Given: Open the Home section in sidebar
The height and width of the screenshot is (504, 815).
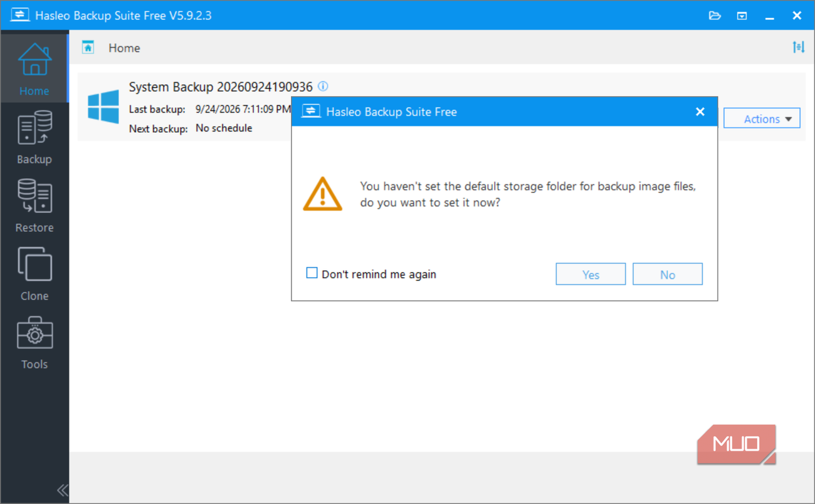Looking at the screenshot, I should coord(34,69).
